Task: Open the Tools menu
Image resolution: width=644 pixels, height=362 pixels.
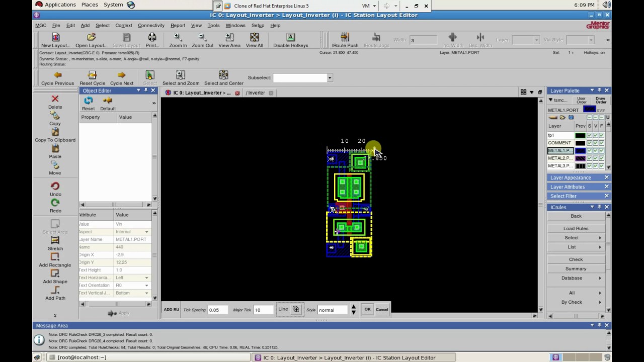Action: (x=213, y=26)
